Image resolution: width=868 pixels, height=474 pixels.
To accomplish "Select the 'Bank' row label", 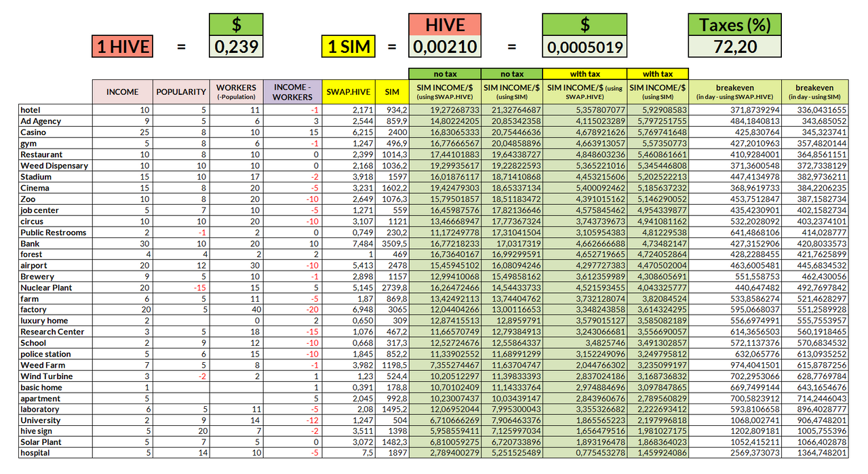I will [x=56, y=243].
